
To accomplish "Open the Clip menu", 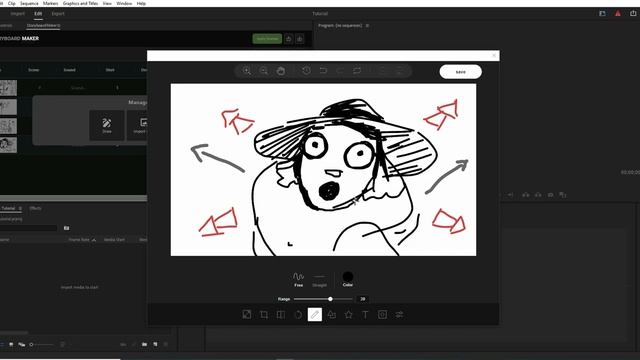I will (12, 3).
